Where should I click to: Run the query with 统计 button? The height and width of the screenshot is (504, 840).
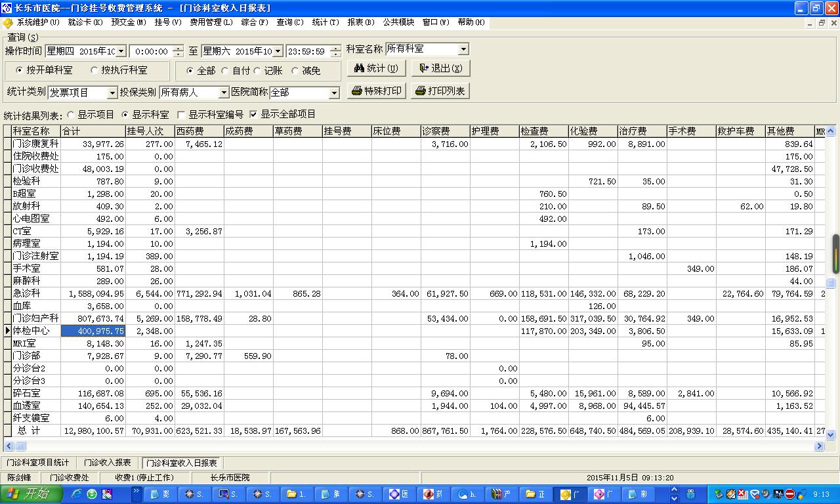(376, 68)
